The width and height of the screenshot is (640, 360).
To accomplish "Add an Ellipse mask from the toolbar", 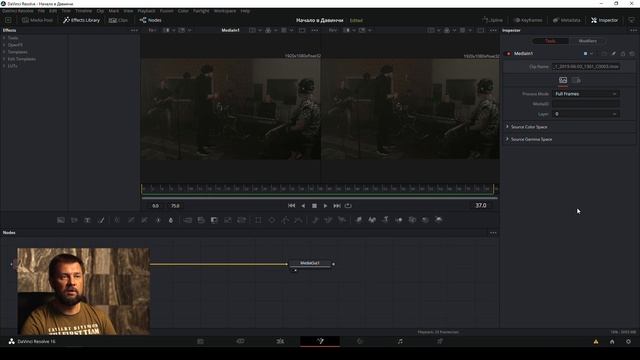I will tap(271, 220).
